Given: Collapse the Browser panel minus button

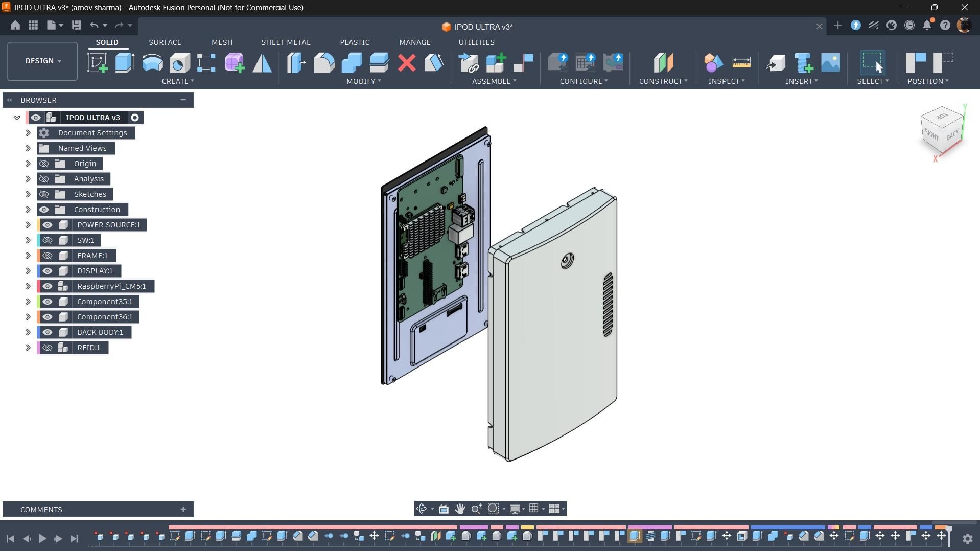Looking at the screenshot, I should 183,100.
